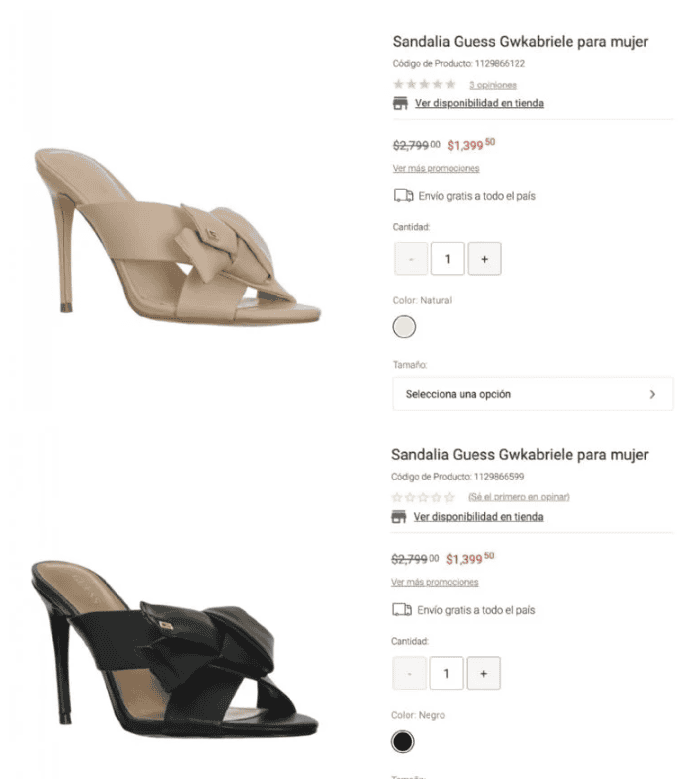Click the delivery truck icon on the beige sandal listing
This screenshot has width=687, height=779.
(403, 196)
